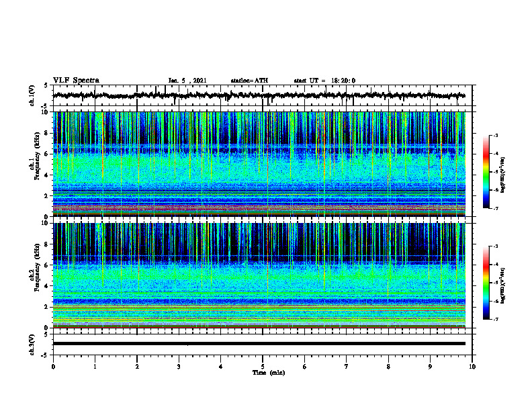Click the lower color bar PSD unit label
532x411 pixels.
502,285
